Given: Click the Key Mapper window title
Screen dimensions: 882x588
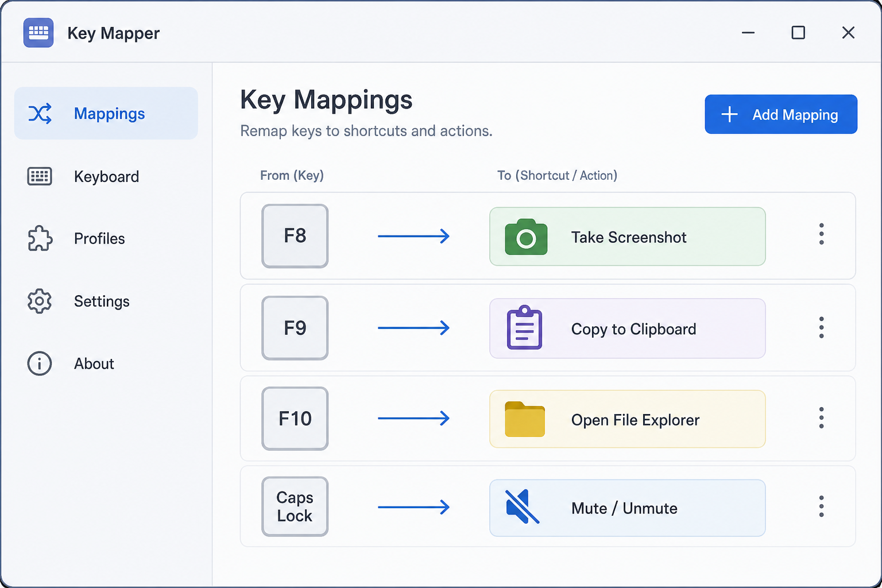Looking at the screenshot, I should tap(114, 33).
